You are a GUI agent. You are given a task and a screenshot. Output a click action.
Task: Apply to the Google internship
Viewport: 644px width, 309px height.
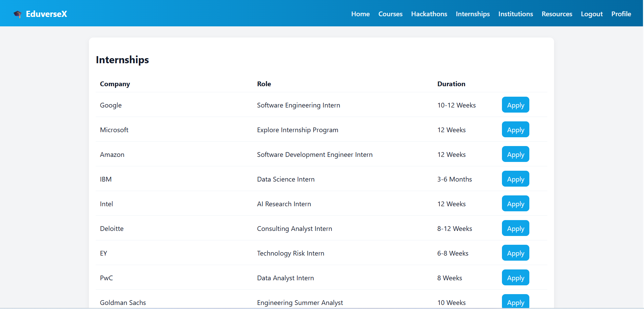(515, 105)
